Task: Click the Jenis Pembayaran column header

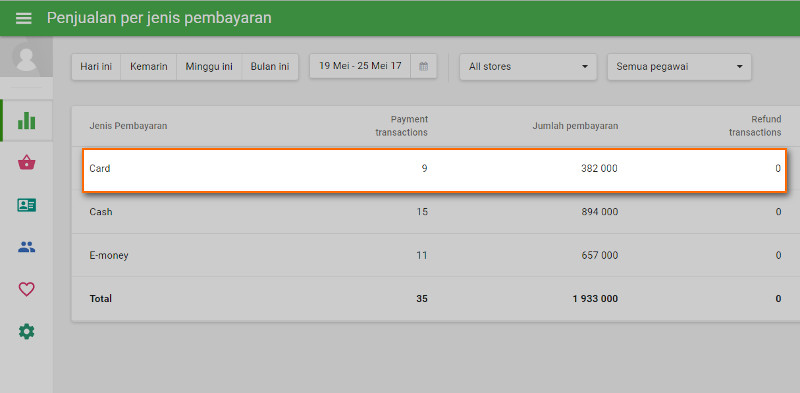Action: 128,126
